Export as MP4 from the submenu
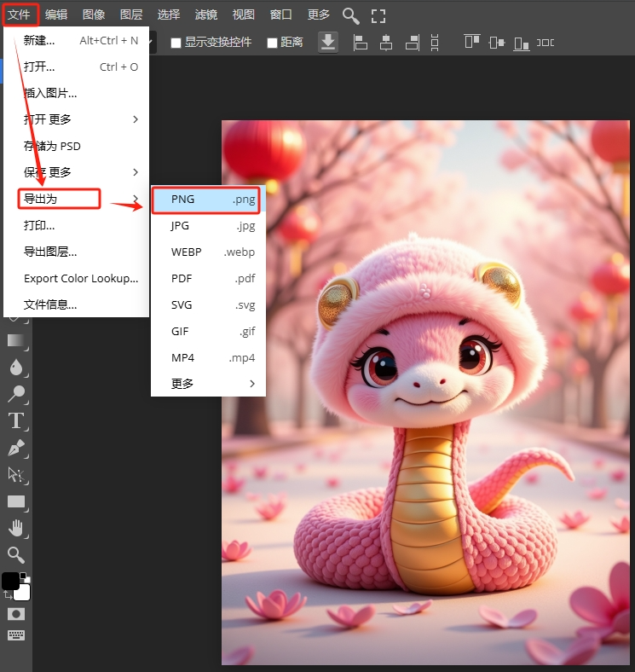The width and height of the screenshot is (635, 672). [x=208, y=357]
